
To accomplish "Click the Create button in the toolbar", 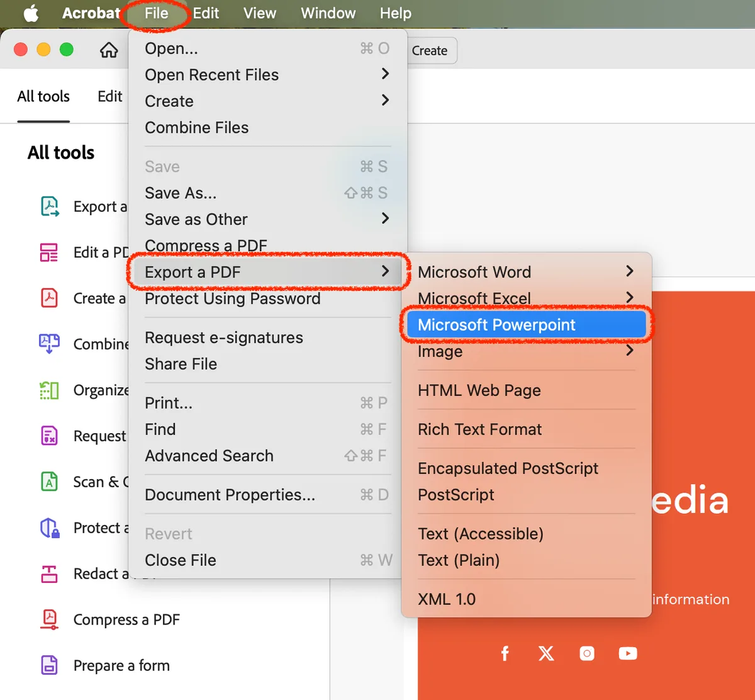I will click(x=431, y=51).
